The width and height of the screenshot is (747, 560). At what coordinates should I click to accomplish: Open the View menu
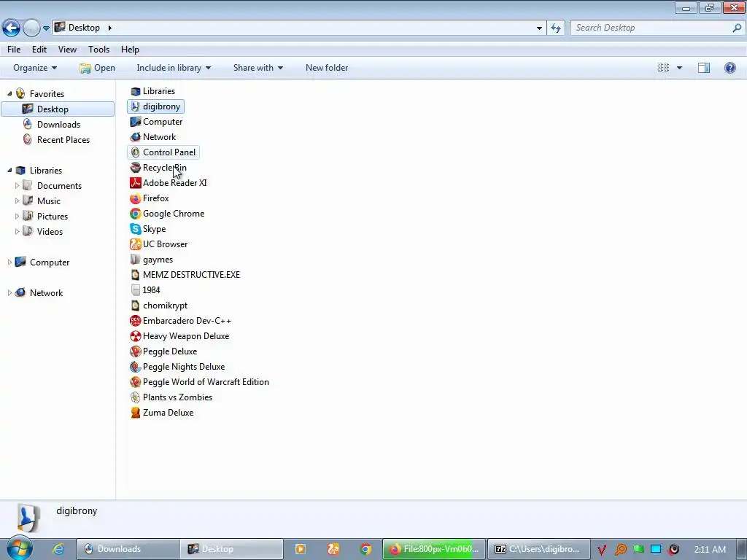(x=67, y=50)
